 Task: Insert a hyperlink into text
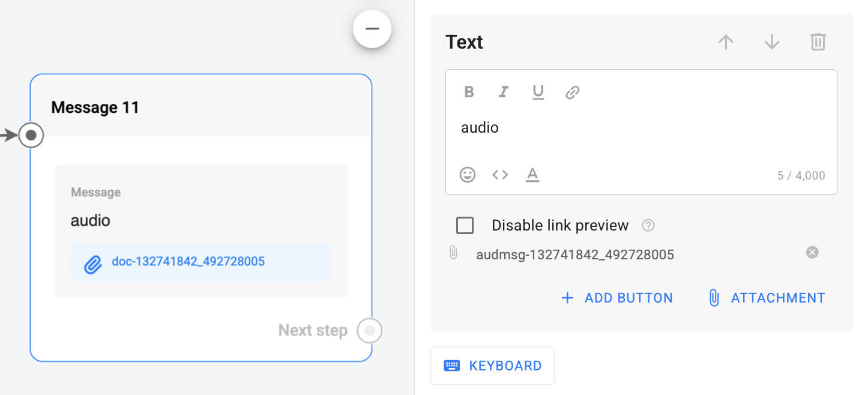click(573, 92)
